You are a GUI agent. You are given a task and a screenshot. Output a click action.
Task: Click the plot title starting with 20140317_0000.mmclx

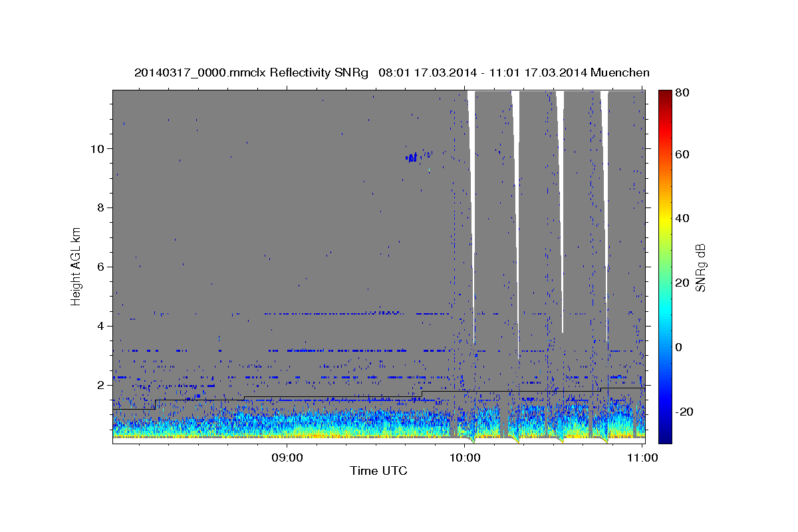(x=392, y=72)
